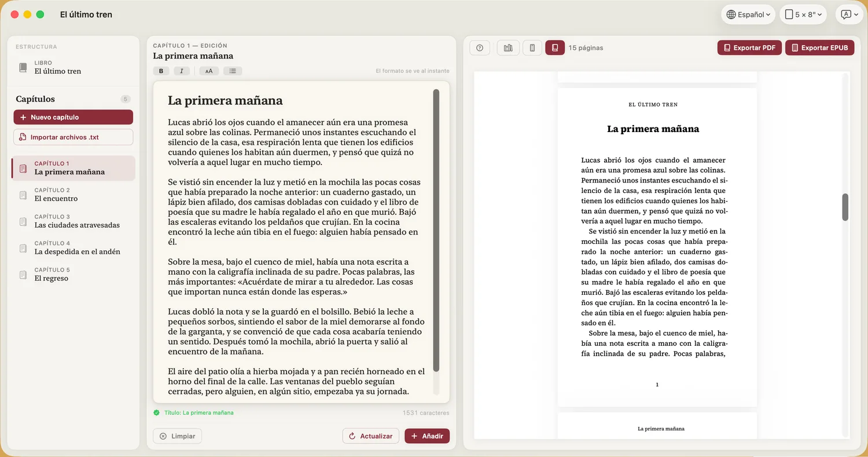This screenshot has height=457, width=868.
Task: Click the page icon for Capítulo 1
Action: point(23,169)
